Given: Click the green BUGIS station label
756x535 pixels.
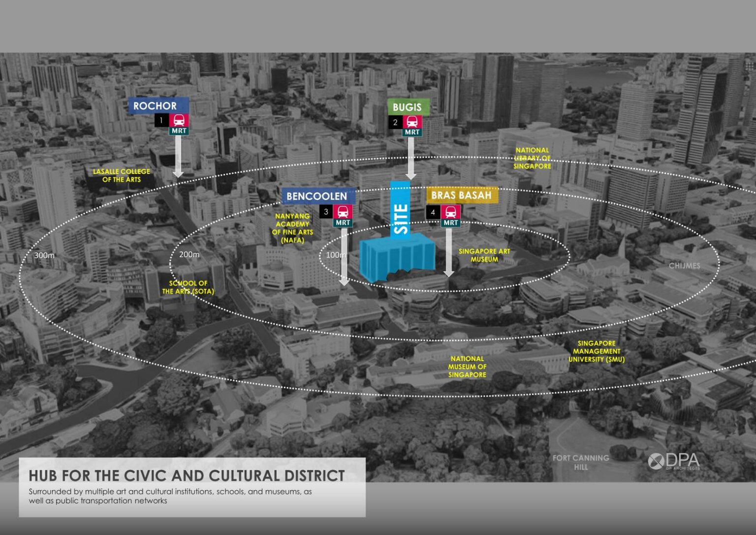Looking at the screenshot, I should (408, 107).
